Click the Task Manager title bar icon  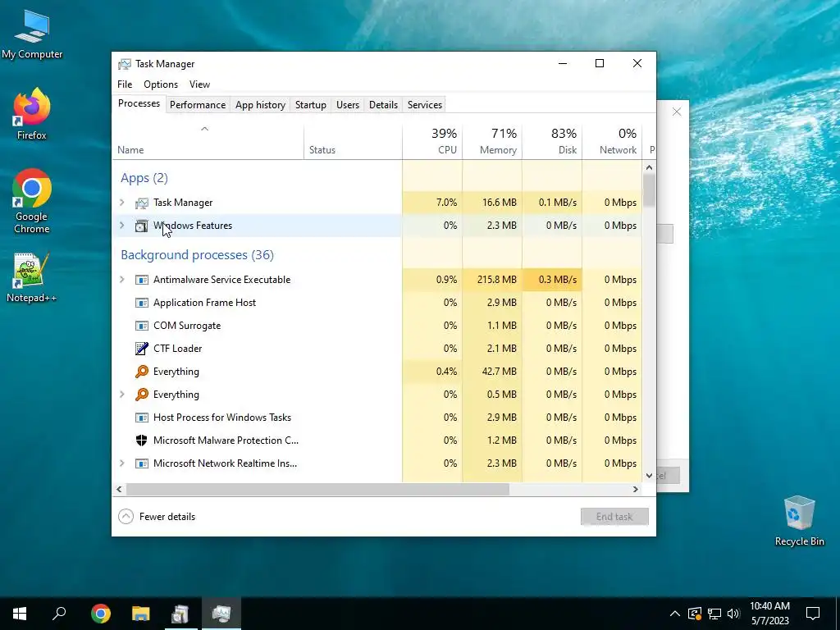click(125, 64)
